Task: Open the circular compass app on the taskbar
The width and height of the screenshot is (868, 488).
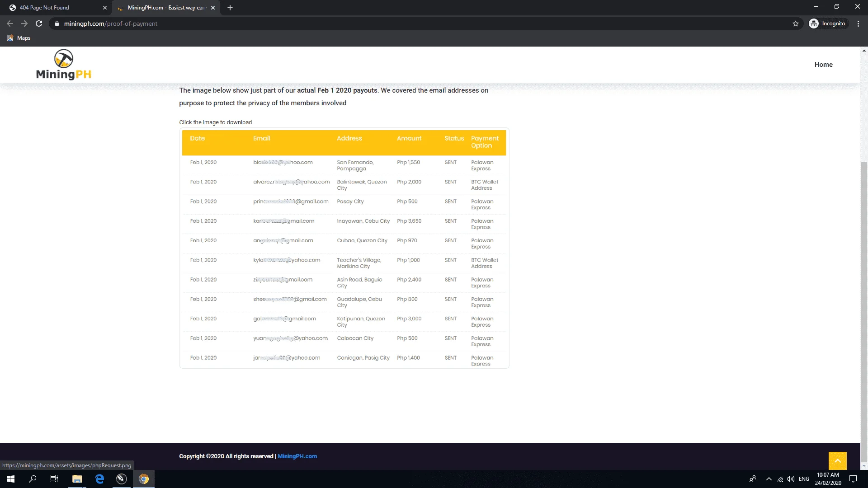Action: [122, 479]
